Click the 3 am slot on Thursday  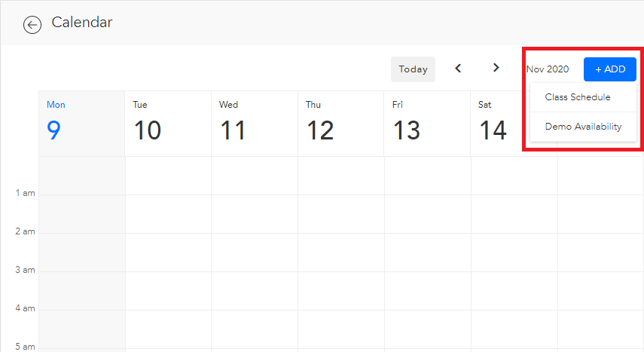click(x=341, y=291)
